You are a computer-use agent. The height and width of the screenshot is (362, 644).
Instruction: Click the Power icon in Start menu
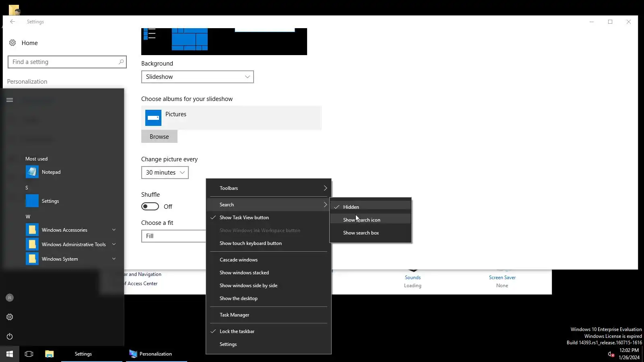coord(10,336)
